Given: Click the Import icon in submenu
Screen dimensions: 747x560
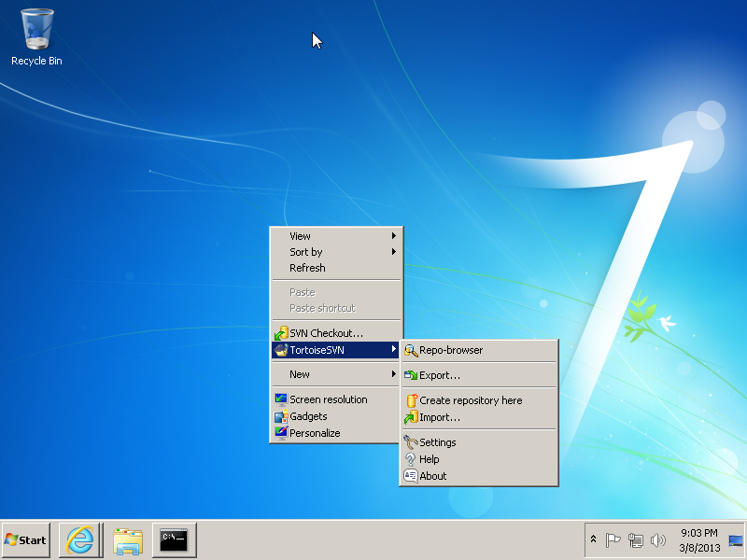Looking at the screenshot, I should [411, 417].
